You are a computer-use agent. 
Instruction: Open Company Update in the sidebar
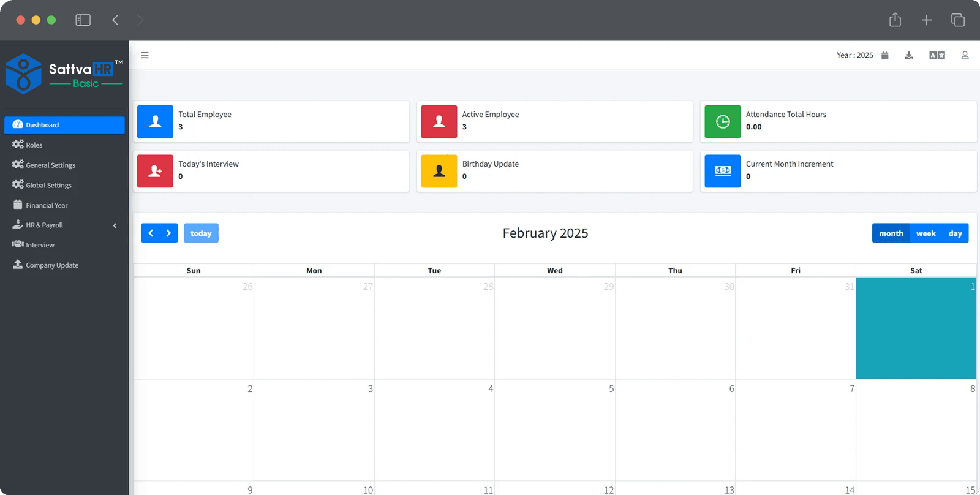(x=64, y=265)
